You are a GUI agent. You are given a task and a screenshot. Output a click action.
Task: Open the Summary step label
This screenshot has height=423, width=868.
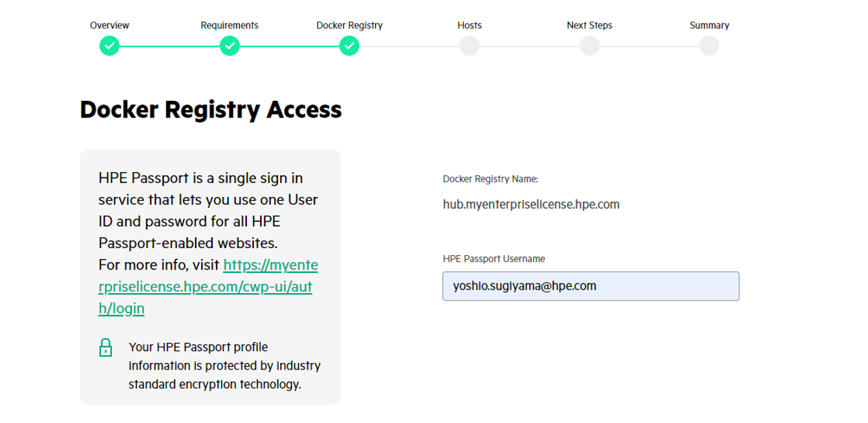709,26
